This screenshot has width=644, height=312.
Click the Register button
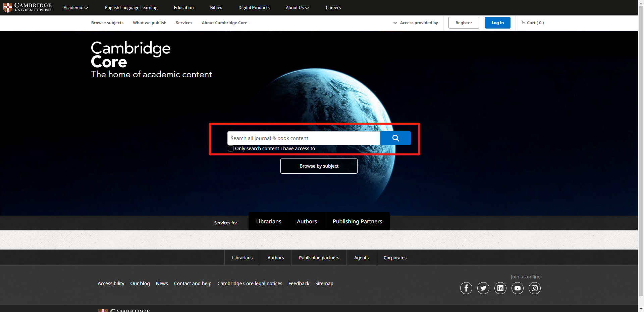(464, 23)
